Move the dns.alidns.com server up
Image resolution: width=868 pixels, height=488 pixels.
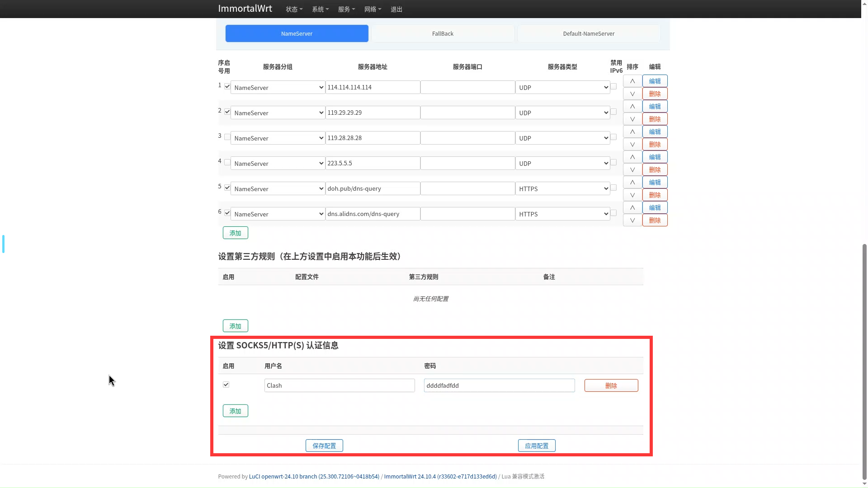[632, 207]
